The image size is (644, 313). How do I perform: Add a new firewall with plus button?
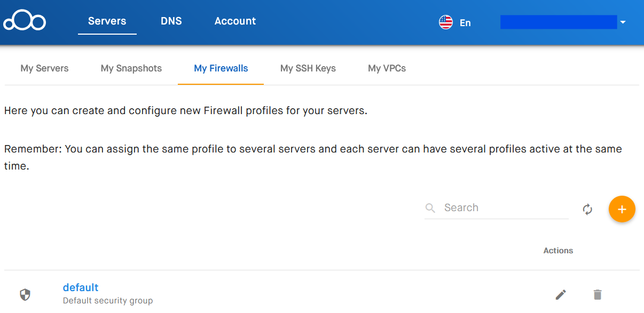(622, 209)
